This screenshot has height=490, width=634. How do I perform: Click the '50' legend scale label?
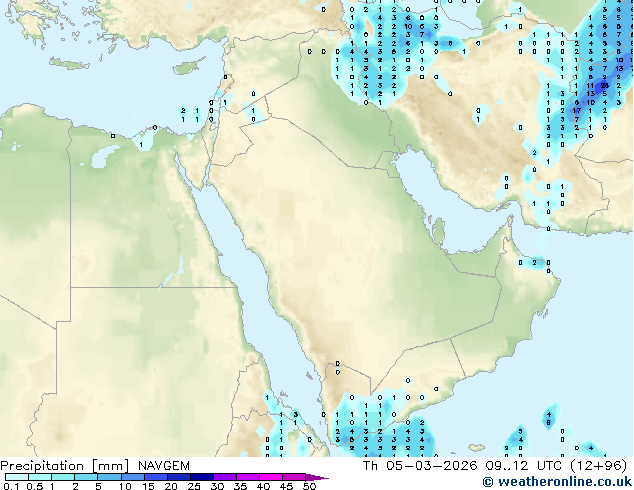tap(310, 486)
